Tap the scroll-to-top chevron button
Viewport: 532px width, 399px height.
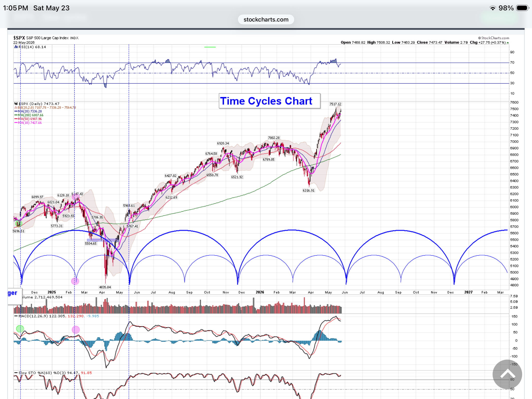[x=507, y=374]
